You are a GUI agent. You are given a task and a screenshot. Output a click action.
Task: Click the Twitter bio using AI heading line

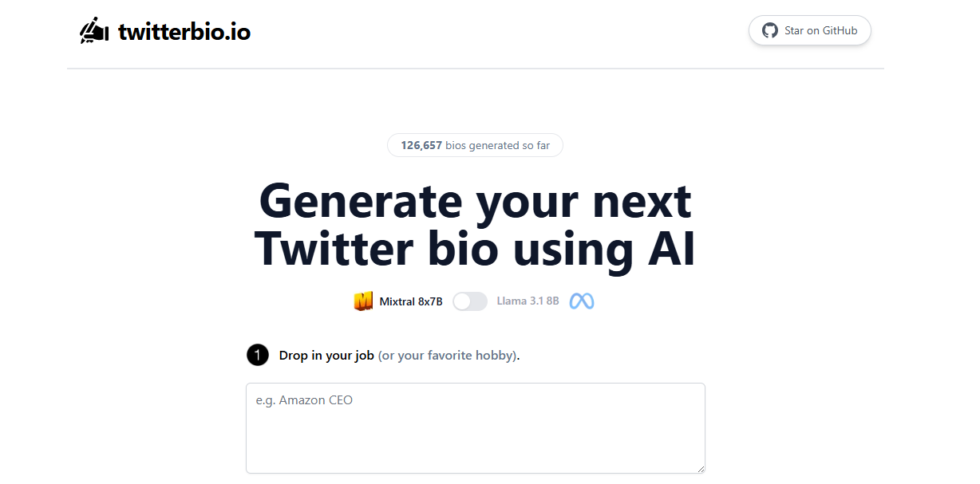click(x=476, y=249)
